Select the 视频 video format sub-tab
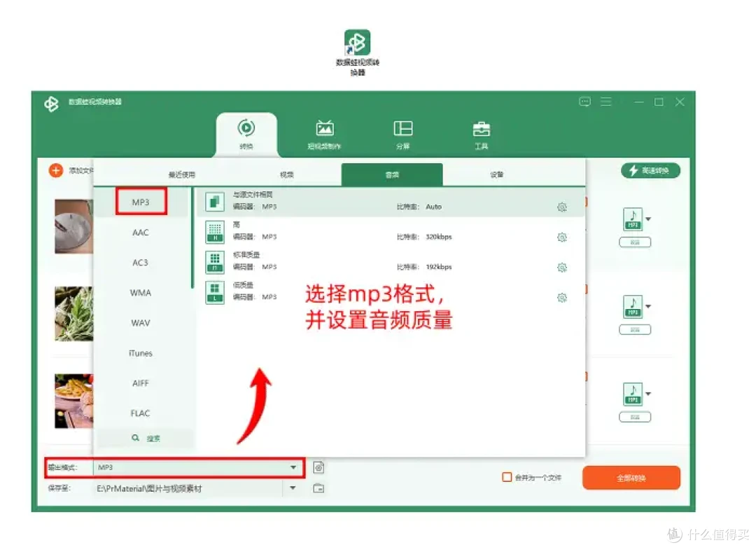This screenshot has height=550, width=756. [287, 174]
